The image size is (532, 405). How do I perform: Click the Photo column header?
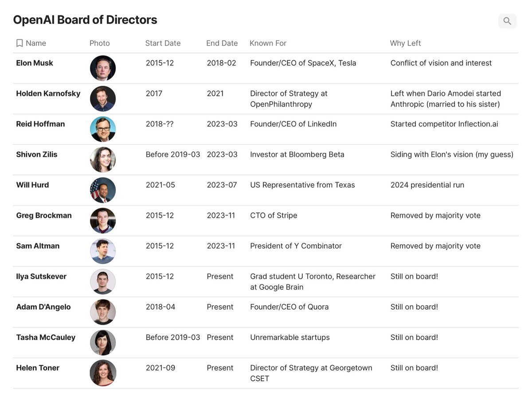(99, 43)
